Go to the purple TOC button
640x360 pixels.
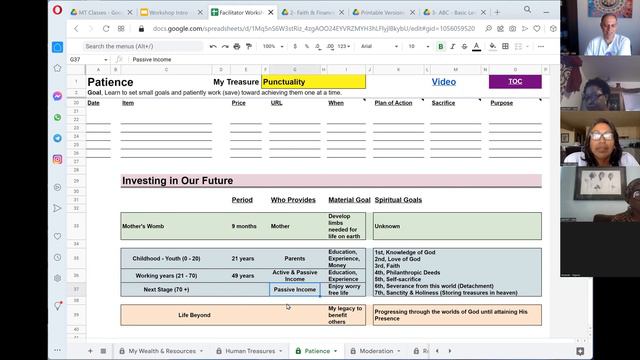tap(515, 82)
